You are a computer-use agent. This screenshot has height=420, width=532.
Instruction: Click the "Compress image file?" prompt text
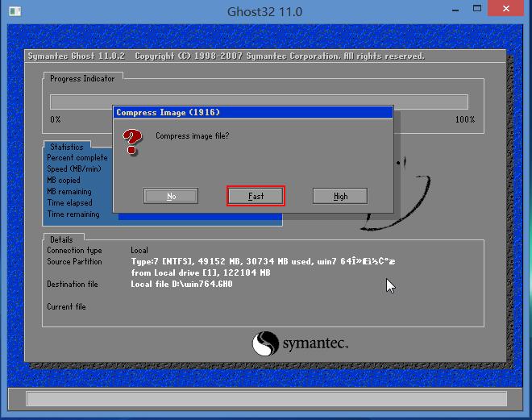pos(192,135)
